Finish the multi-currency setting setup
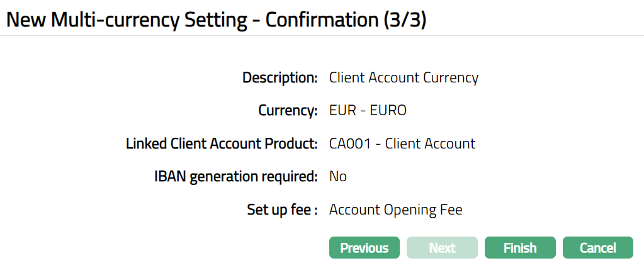 click(519, 248)
